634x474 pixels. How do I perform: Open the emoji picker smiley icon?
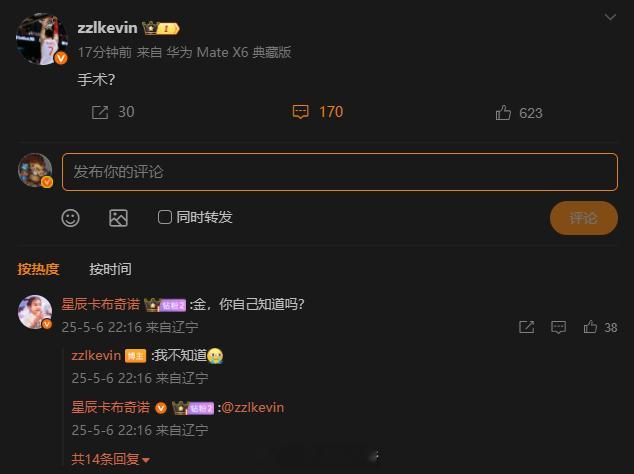tap(70, 218)
